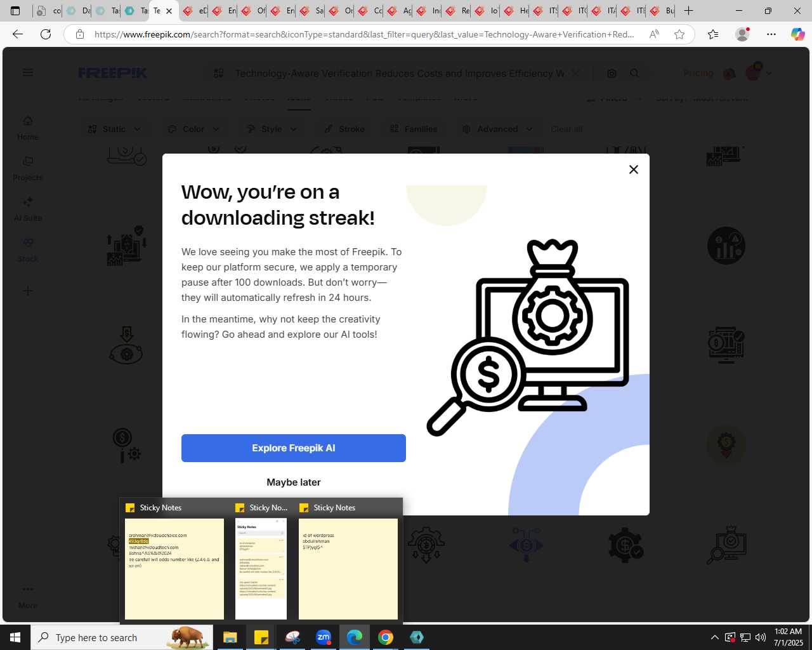The width and height of the screenshot is (812, 650).
Task: Open Sticky Notes preview with wordpress id
Action: [x=348, y=568]
